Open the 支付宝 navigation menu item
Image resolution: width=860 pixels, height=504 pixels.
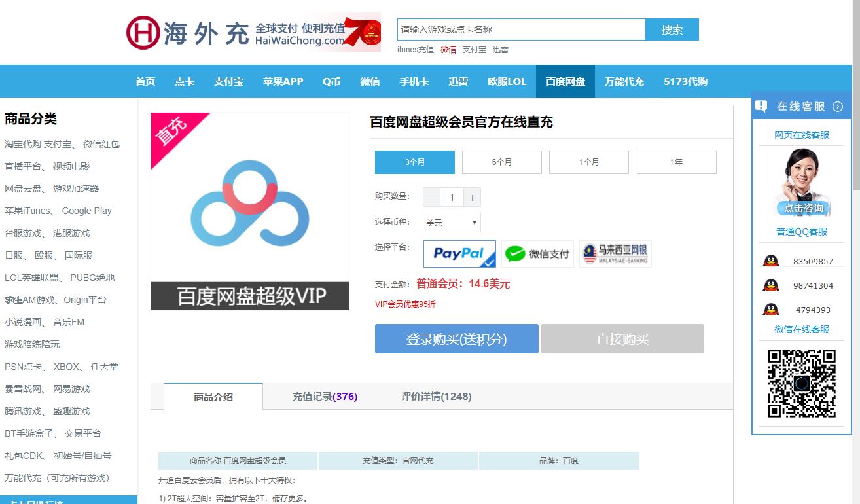(228, 82)
